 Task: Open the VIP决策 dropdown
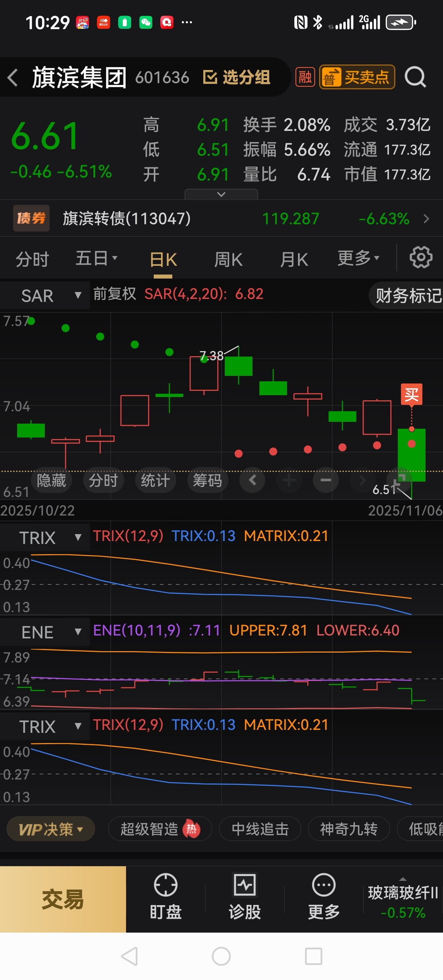tap(51, 829)
